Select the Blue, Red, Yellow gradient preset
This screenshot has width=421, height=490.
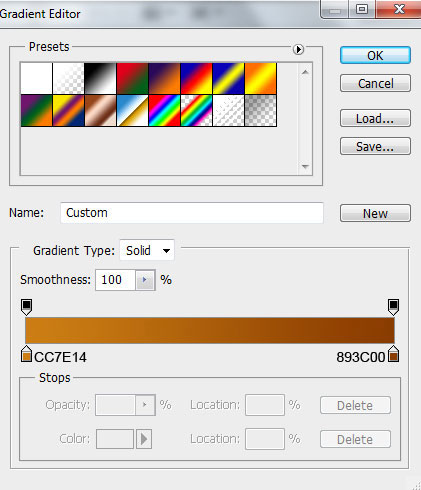click(x=196, y=78)
